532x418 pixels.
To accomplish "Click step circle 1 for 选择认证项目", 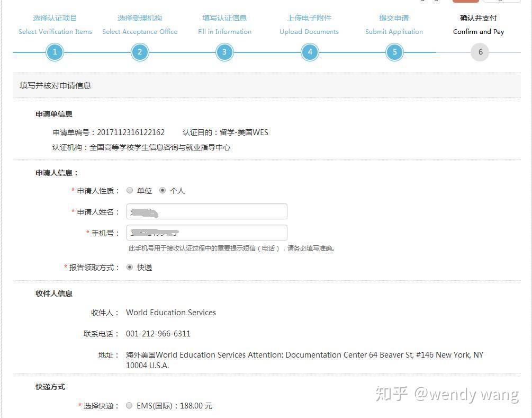I will 55,52.
